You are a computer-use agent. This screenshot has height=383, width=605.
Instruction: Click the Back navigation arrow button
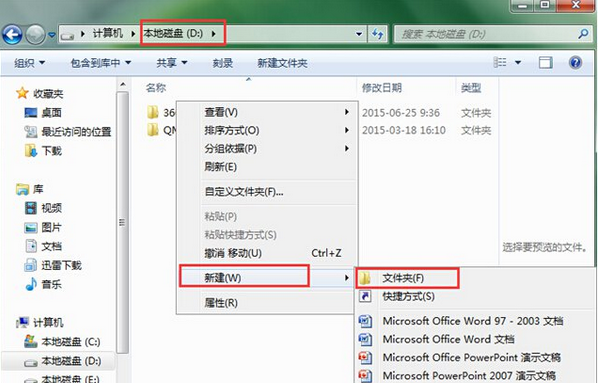[x=12, y=35]
